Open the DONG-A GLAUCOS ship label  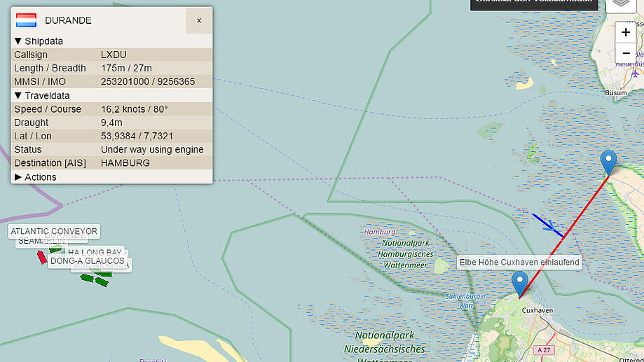pos(88,261)
